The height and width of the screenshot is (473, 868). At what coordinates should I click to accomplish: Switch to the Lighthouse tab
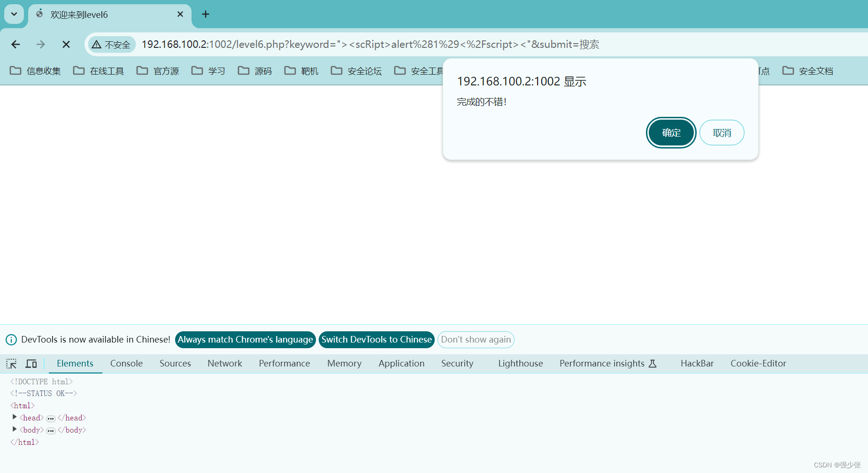pos(520,364)
